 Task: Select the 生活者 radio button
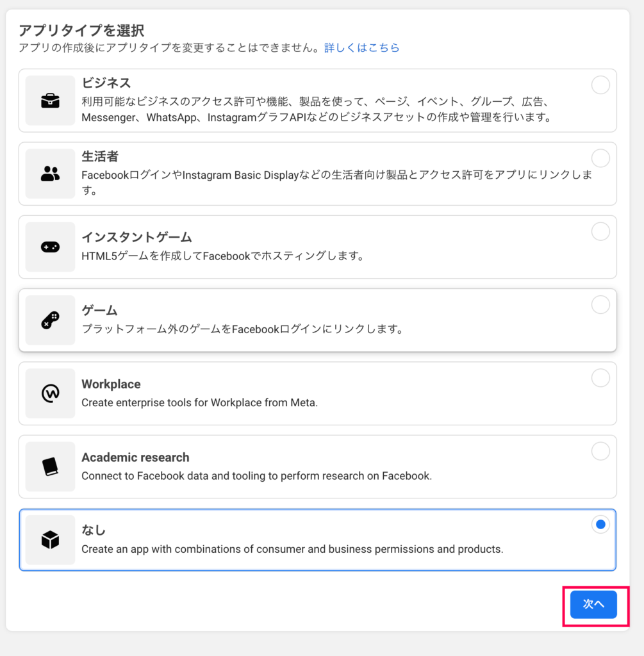tap(600, 158)
